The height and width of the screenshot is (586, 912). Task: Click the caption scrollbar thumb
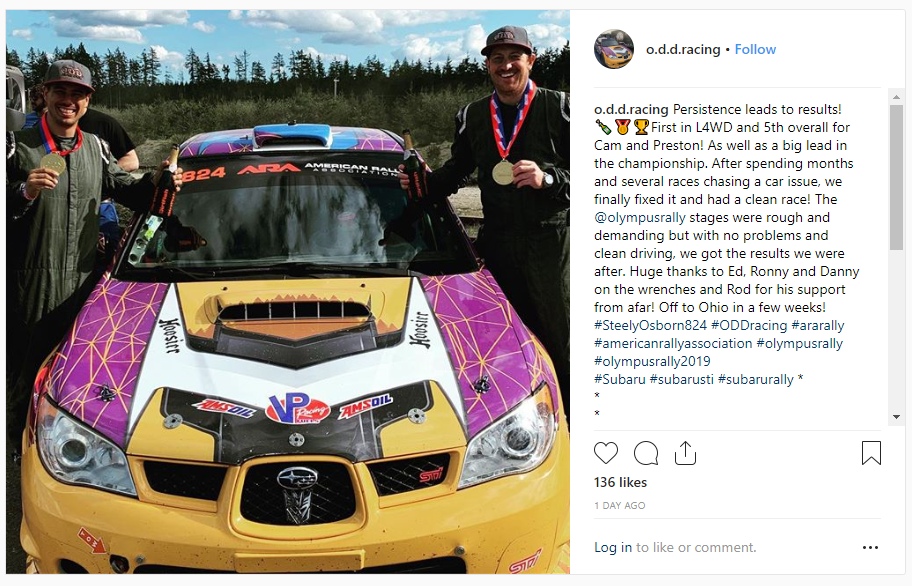896,177
